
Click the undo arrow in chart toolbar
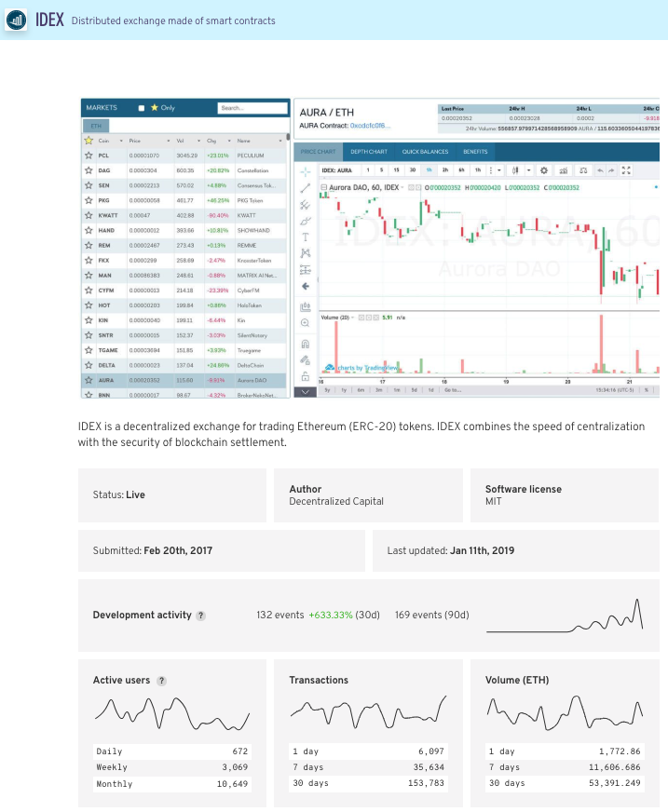click(600, 169)
